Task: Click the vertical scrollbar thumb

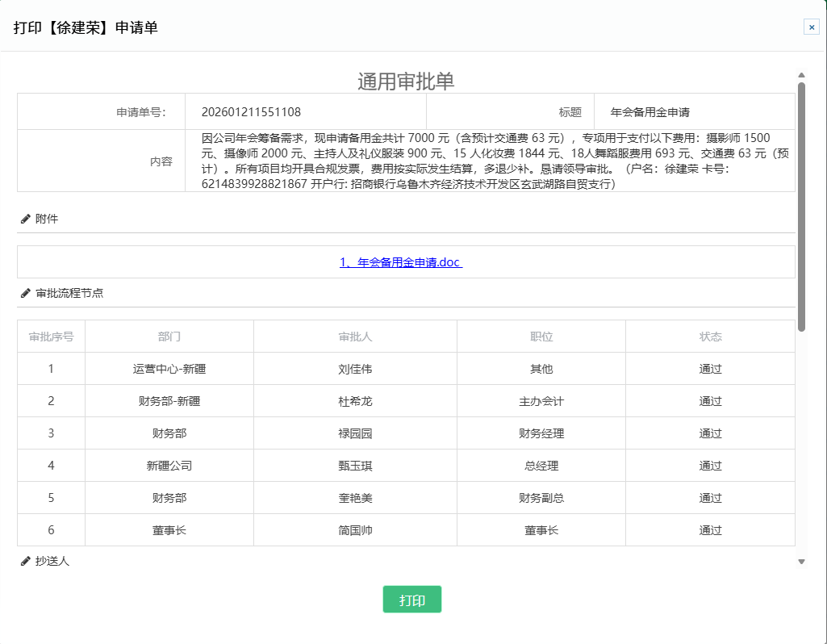Action: (801, 206)
